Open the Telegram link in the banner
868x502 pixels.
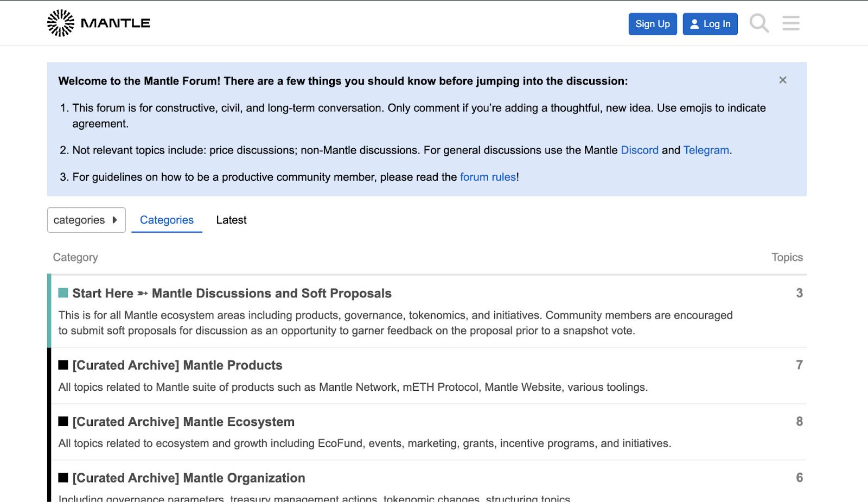click(706, 150)
